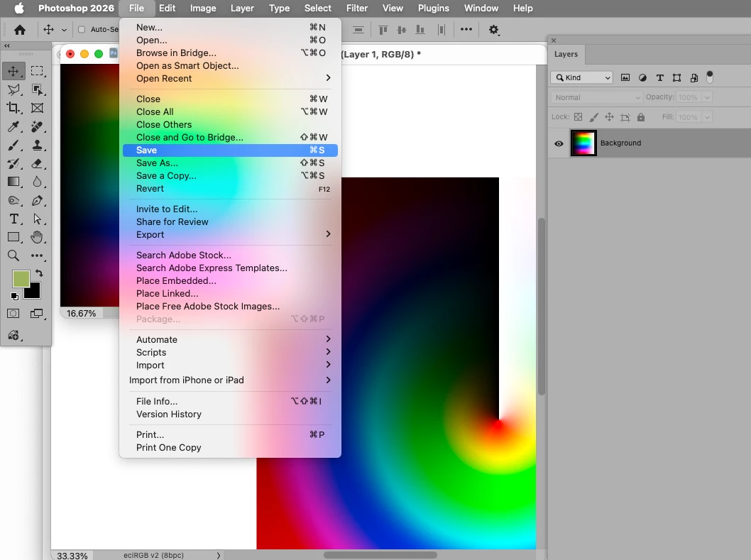Toggle the Lock all layer attributes button
The width and height of the screenshot is (751, 560).
pyautogui.click(x=641, y=117)
